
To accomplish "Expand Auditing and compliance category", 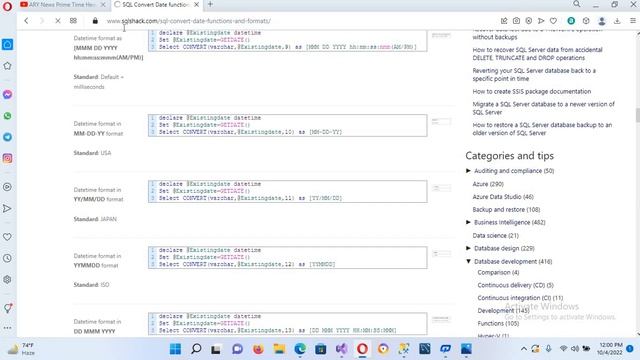I will tap(468, 171).
